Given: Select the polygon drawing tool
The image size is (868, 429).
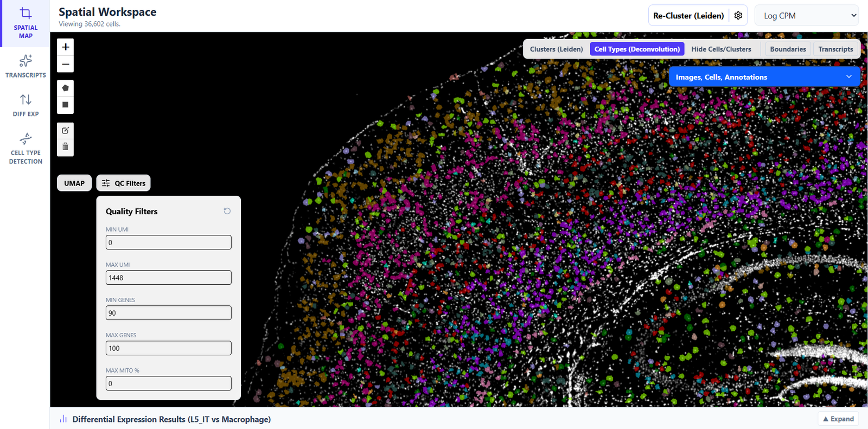Looking at the screenshot, I should [x=66, y=88].
